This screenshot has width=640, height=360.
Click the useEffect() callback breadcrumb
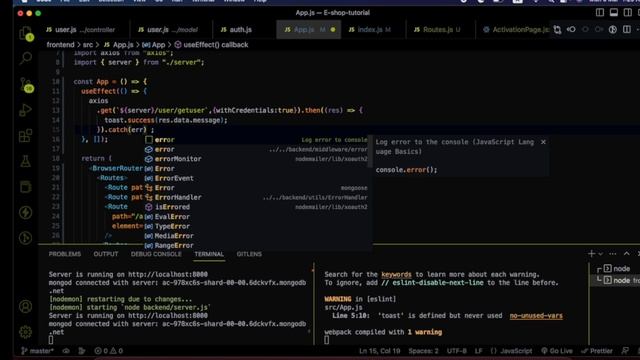click(211, 45)
